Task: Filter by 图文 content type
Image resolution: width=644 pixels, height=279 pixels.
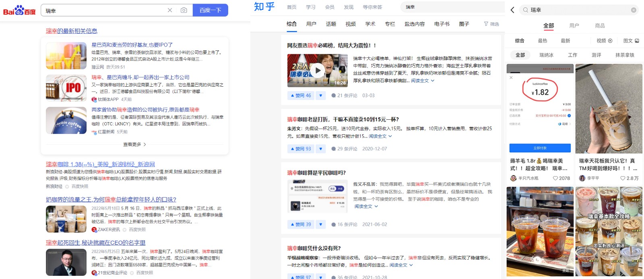Action: pos(631,41)
